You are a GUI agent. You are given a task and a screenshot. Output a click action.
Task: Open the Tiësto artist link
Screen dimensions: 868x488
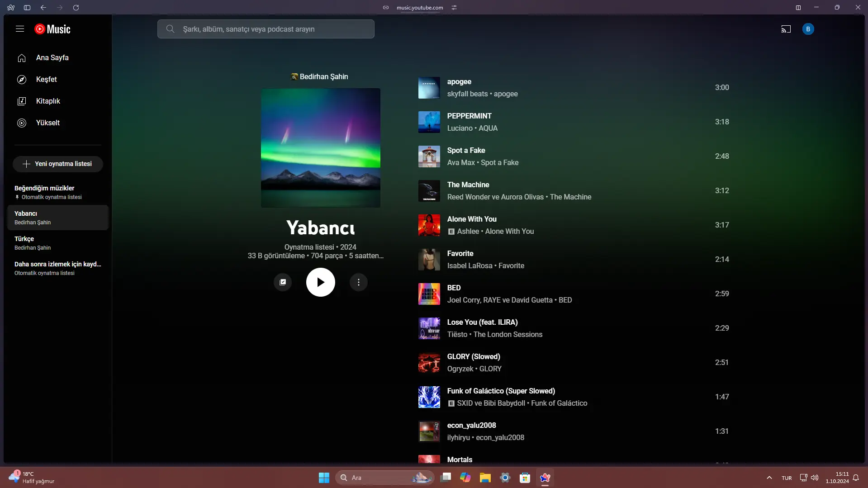(x=457, y=335)
